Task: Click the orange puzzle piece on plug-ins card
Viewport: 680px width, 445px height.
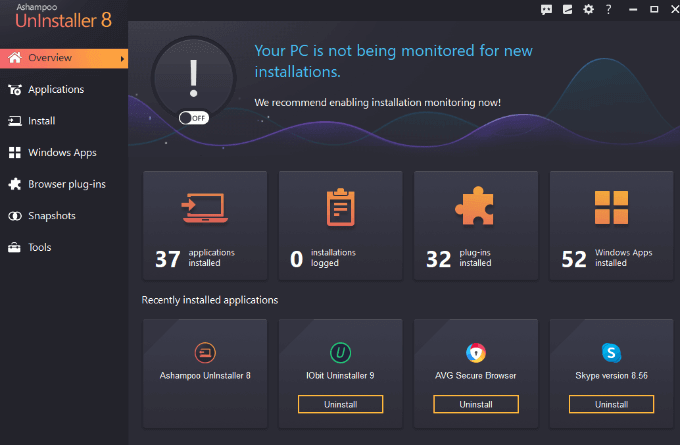Action: coord(475,206)
